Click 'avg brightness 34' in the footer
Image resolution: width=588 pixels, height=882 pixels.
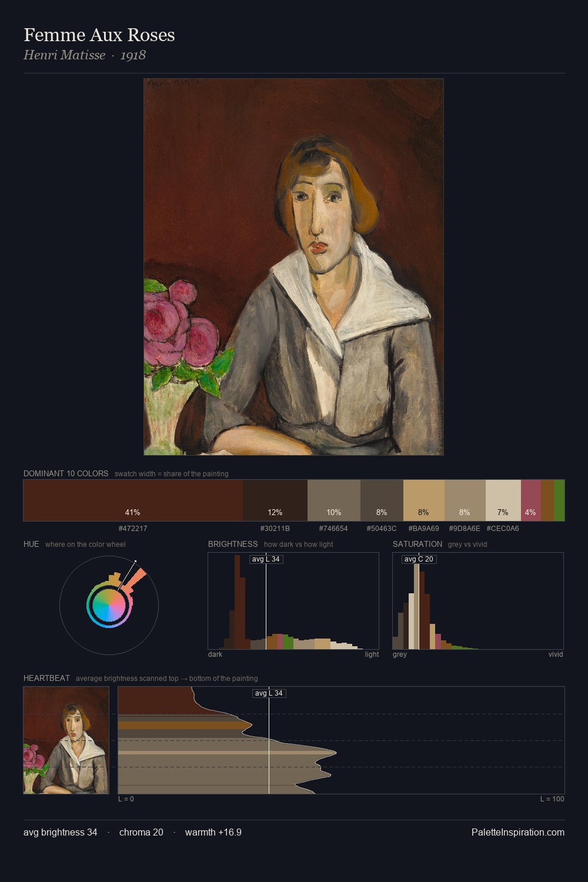pos(61,832)
